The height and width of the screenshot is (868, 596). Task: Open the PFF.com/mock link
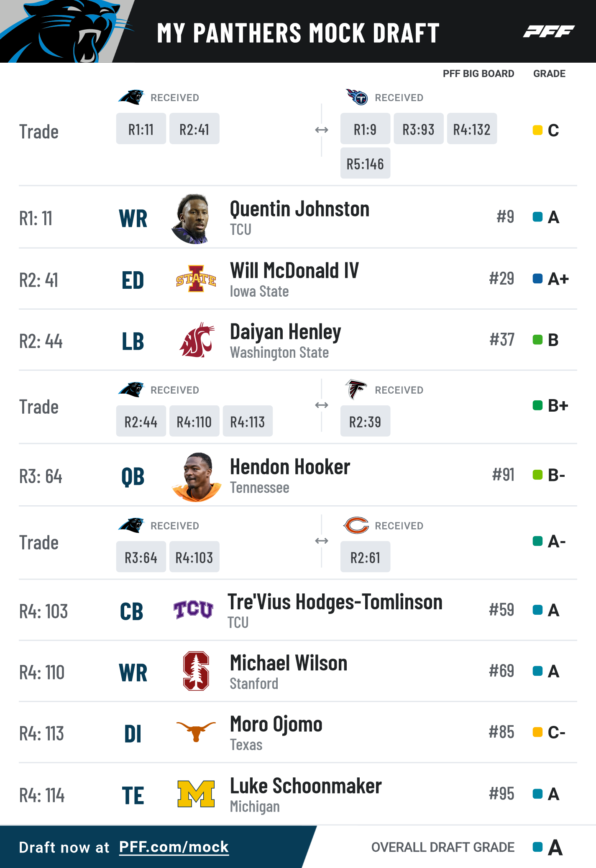[x=174, y=847]
